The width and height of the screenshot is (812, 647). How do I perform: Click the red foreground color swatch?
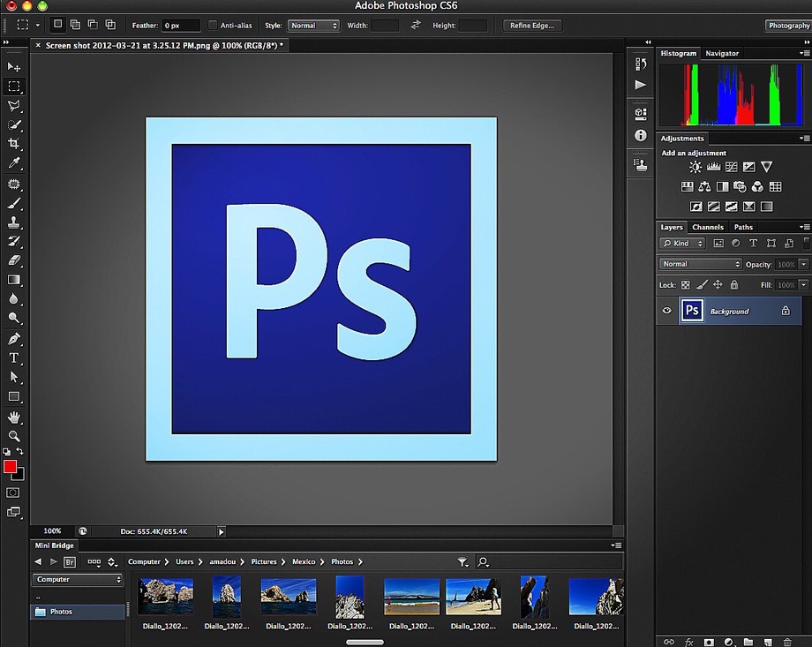click(8, 466)
